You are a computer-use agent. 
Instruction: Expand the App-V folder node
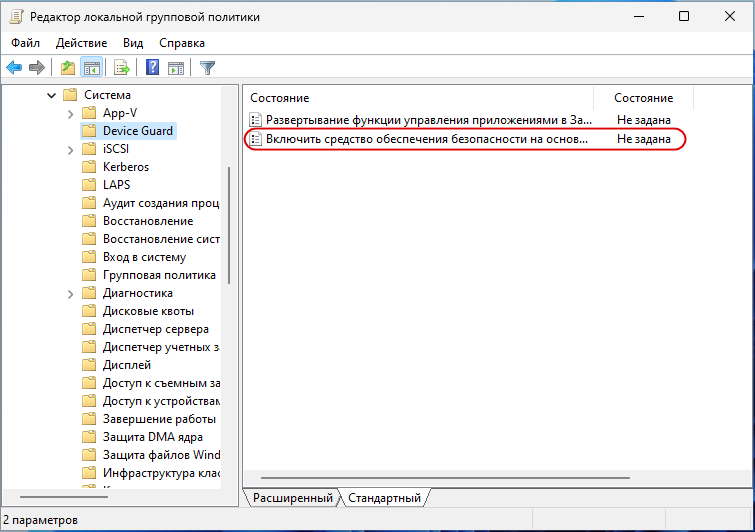pyautogui.click(x=70, y=114)
